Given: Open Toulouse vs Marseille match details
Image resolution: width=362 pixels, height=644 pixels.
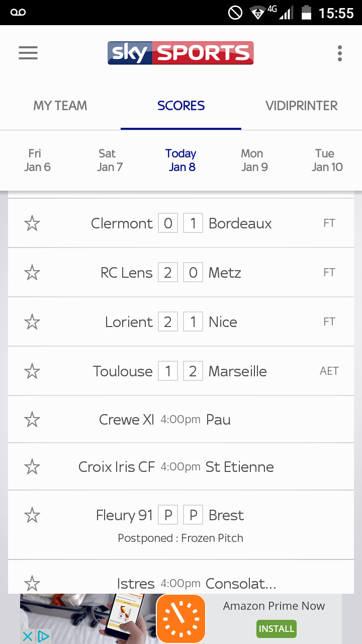Looking at the screenshot, I should coord(181,371).
